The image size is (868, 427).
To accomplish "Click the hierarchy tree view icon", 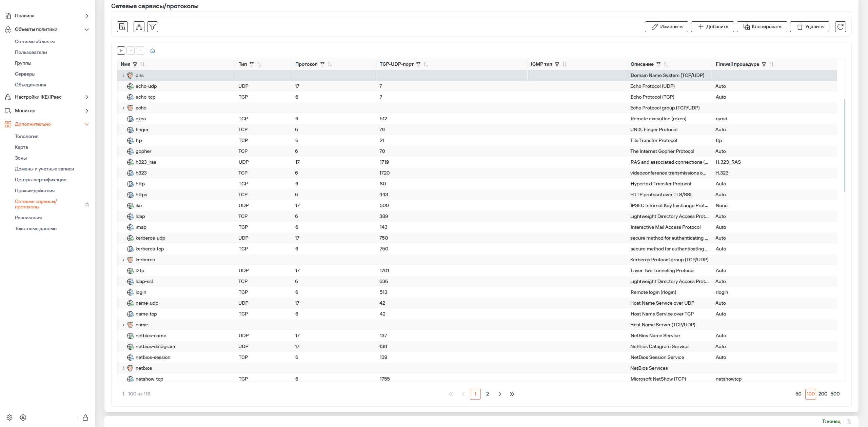I will click(x=139, y=27).
